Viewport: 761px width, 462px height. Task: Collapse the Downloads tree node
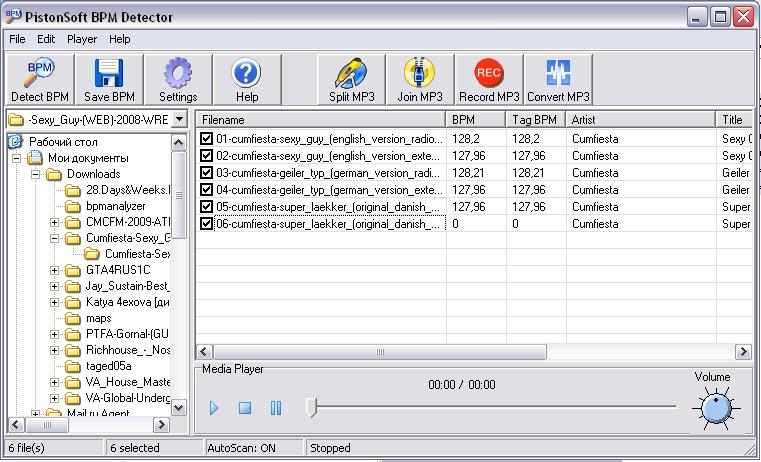click(35, 174)
